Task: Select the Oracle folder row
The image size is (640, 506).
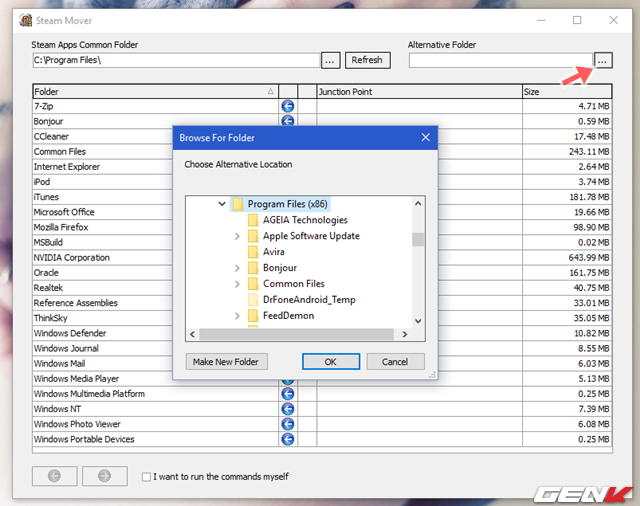Action: (102, 273)
